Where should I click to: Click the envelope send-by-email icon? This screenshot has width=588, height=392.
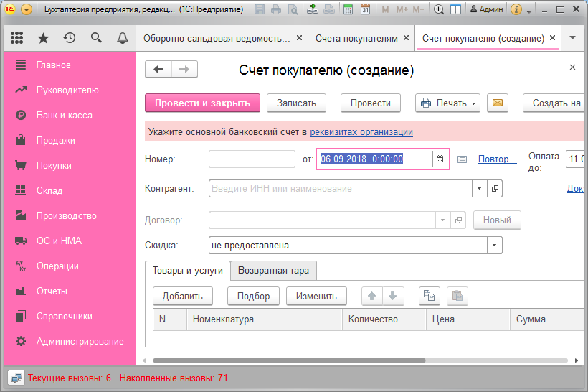498,103
